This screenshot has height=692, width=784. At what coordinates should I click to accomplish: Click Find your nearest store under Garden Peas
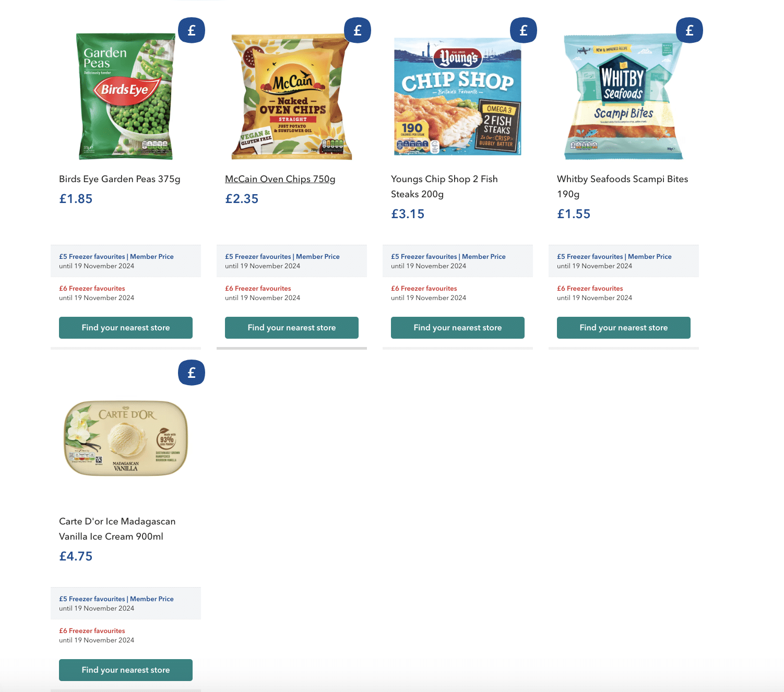(x=125, y=328)
